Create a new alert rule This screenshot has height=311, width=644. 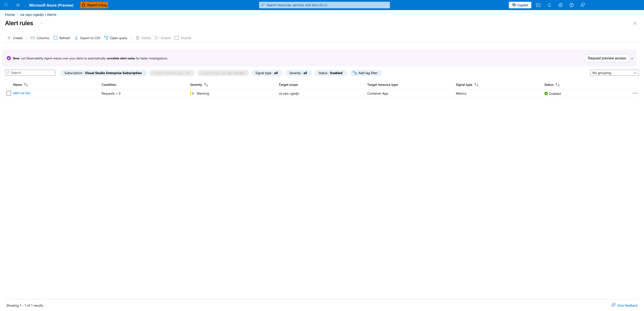click(x=15, y=38)
